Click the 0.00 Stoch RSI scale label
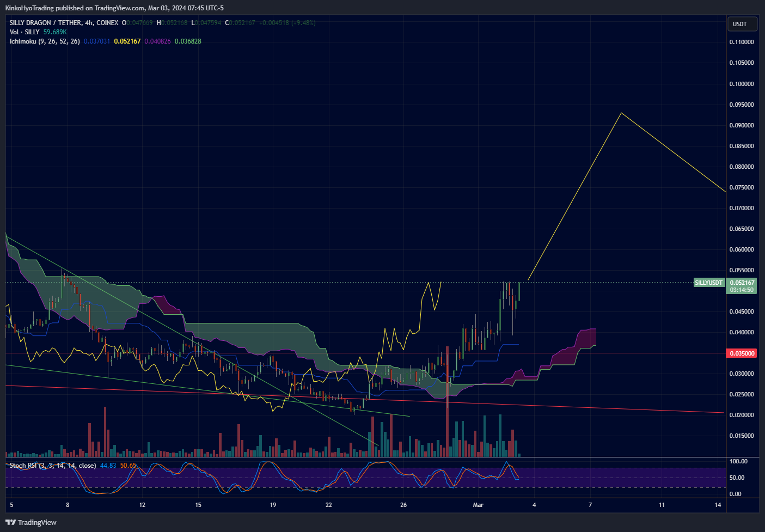 [735, 494]
